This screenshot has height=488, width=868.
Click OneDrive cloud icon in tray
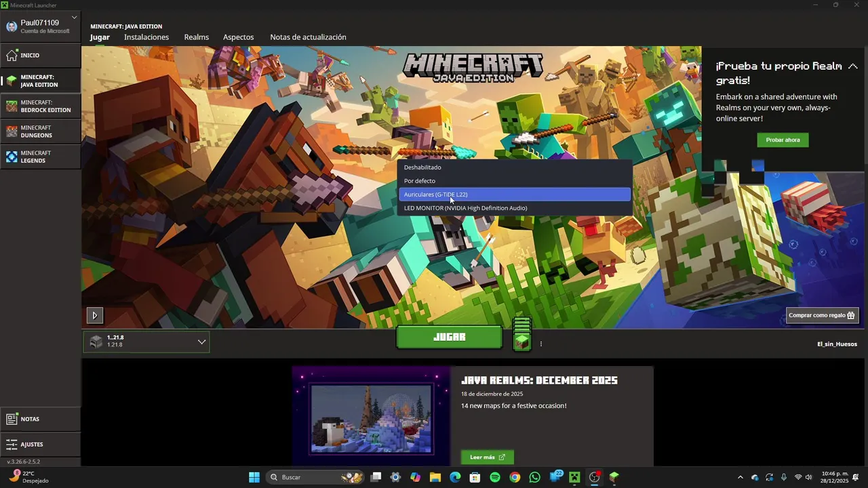(755, 477)
